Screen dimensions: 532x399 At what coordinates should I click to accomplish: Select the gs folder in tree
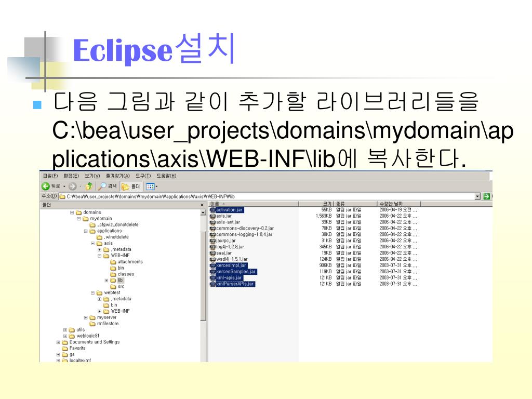coord(72,354)
